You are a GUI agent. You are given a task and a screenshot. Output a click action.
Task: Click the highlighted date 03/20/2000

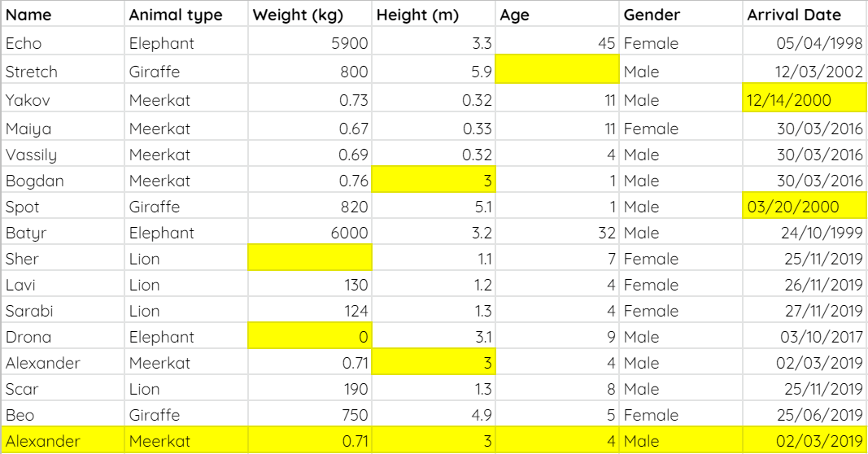pos(803,207)
